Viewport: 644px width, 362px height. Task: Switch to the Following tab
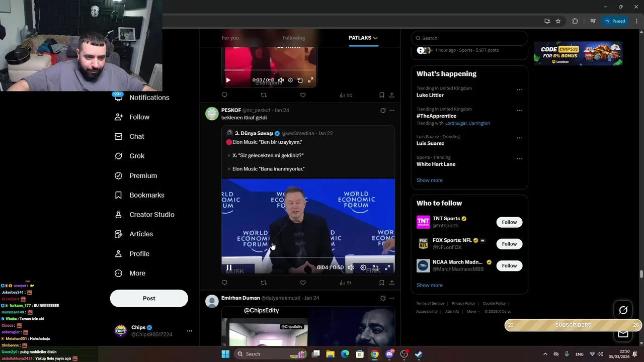294,38
